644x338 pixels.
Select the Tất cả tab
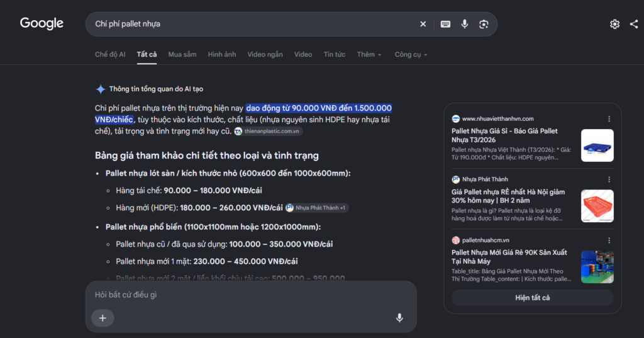coord(147,54)
